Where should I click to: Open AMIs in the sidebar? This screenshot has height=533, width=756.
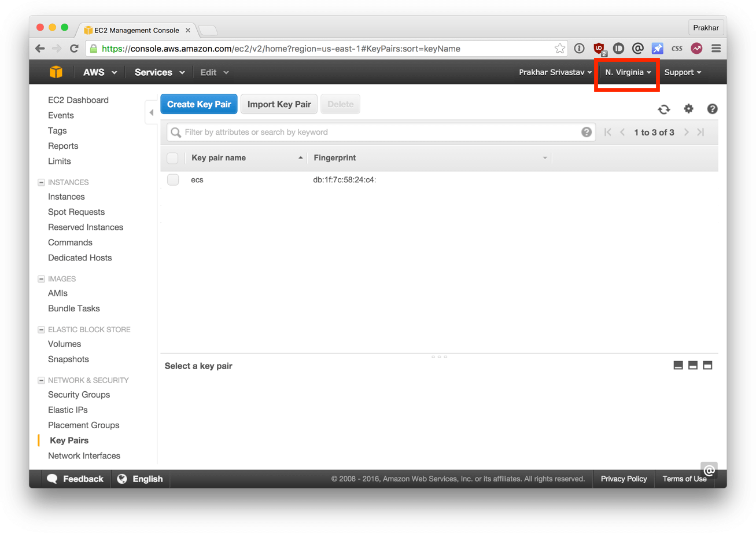point(58,293)
